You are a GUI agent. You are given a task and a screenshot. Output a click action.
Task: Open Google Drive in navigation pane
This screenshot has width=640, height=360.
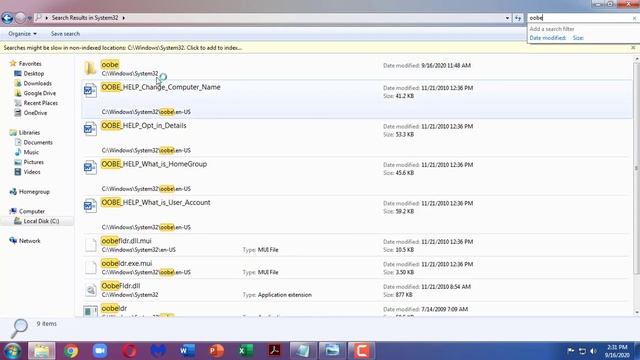click(x=39, y=93)
